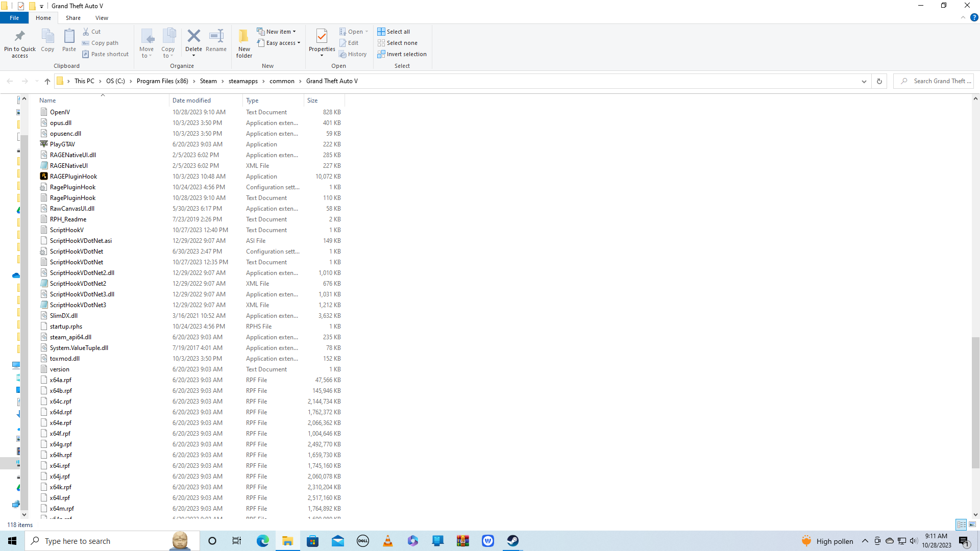
Task: Switch to large icons view toggle
Action: point(972,524)
